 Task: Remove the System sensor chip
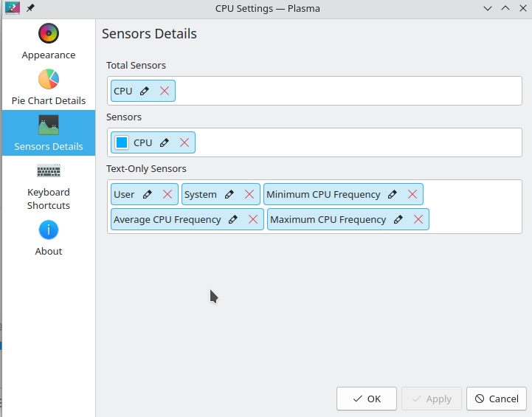pos(249,194)
